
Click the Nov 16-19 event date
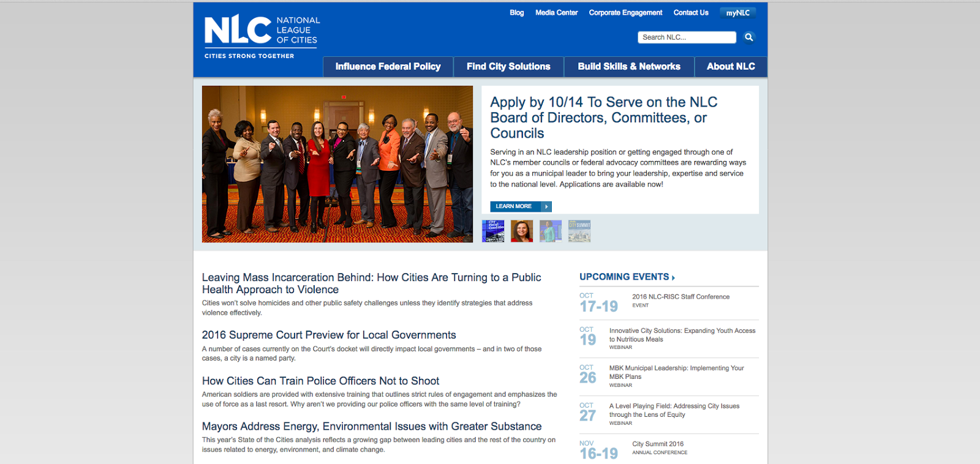598,451
